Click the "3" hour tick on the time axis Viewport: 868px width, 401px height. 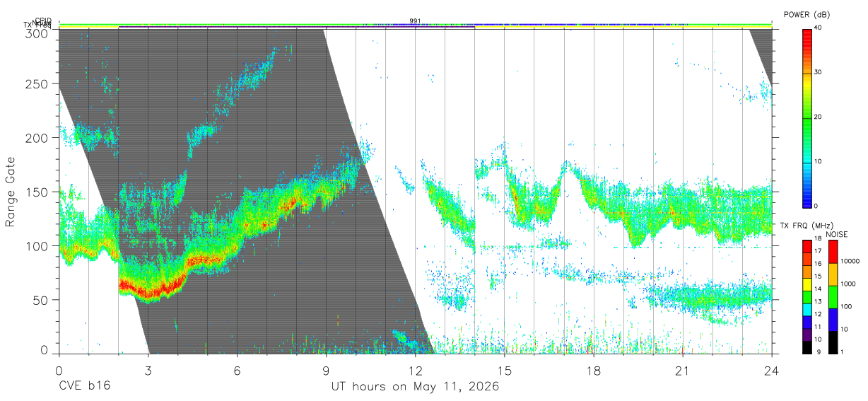(x=148, y=371)
